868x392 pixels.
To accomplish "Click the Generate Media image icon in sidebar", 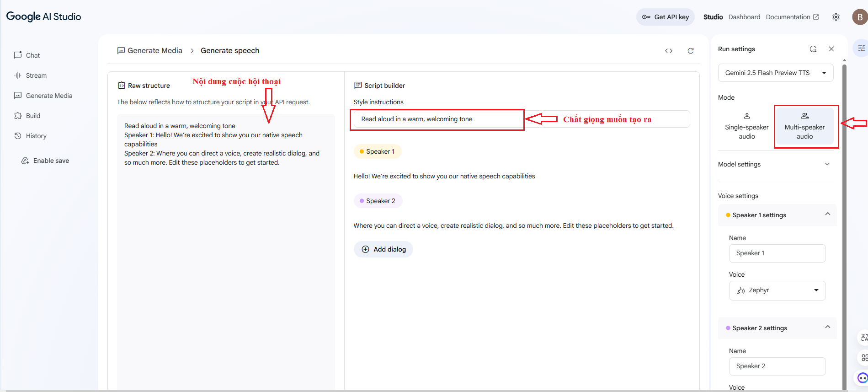I will [x=18, y=96].
